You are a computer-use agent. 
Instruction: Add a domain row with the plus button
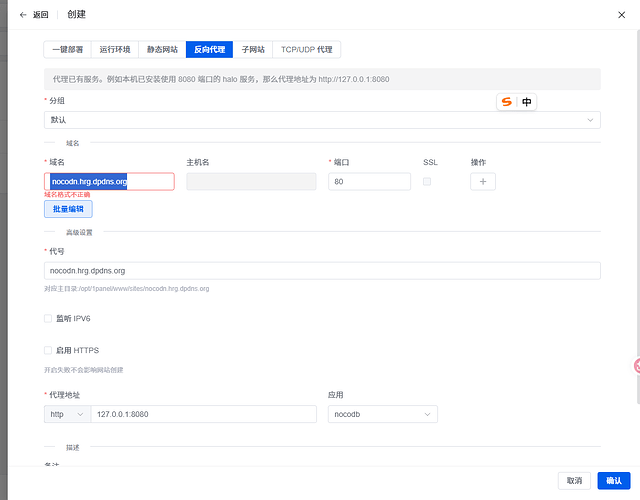click(x=483, y=182)
